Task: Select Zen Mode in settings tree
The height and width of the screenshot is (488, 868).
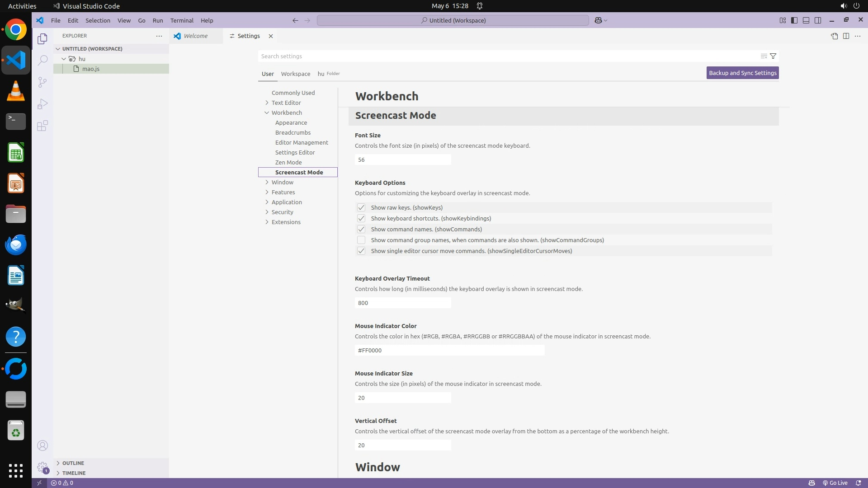Action: coord(288,162)
